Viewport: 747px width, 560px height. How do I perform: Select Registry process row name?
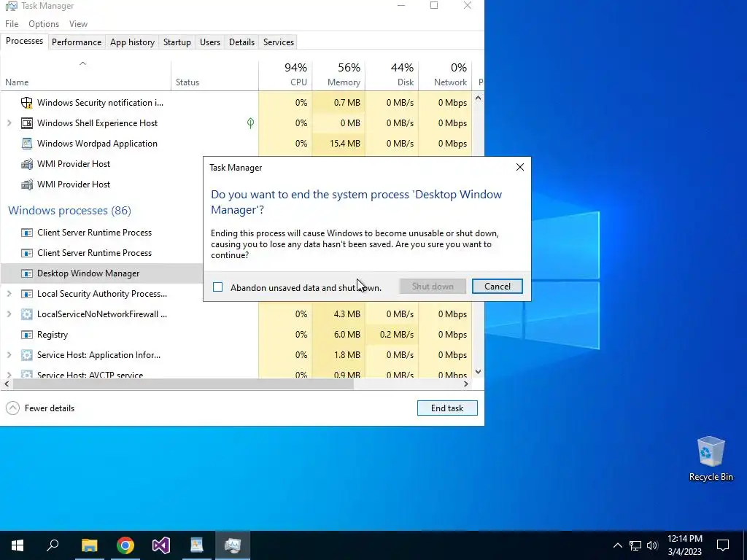click(x=53, y=335)
